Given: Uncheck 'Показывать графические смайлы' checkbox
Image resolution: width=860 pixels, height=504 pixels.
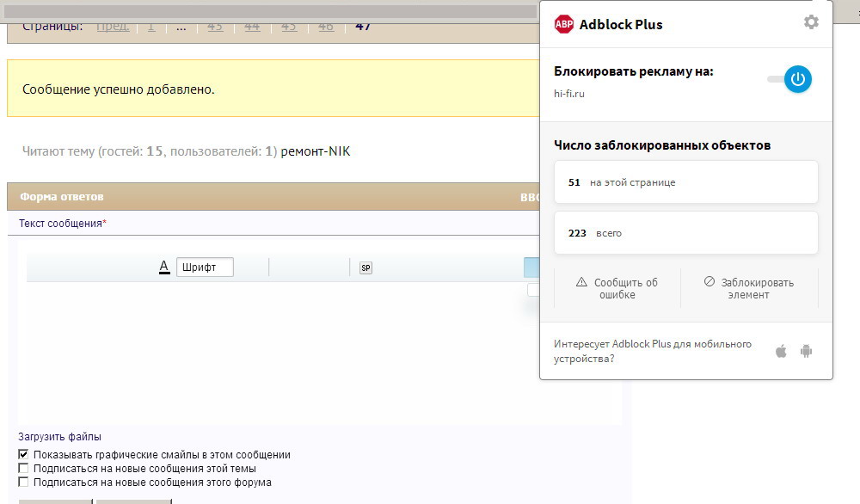Looking at the screenshot, I should 24,454.
